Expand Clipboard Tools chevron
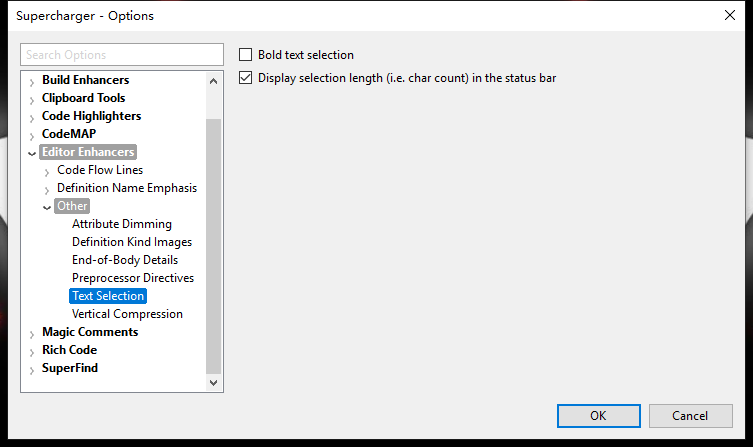 tap(32, 100)
